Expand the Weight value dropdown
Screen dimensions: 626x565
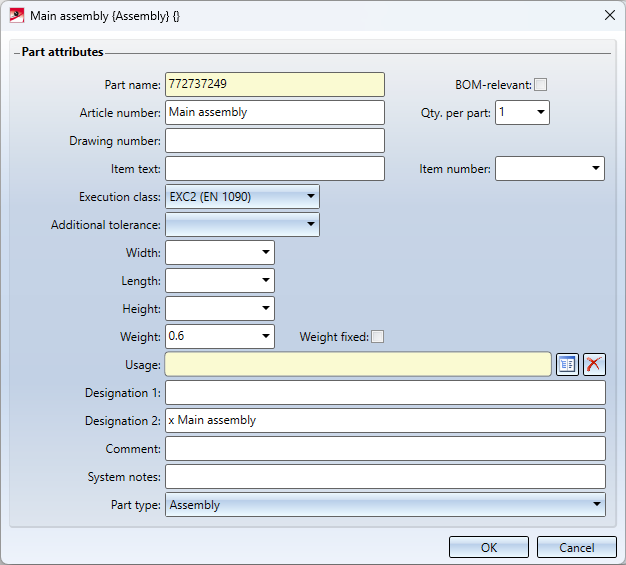click(266, 337)
